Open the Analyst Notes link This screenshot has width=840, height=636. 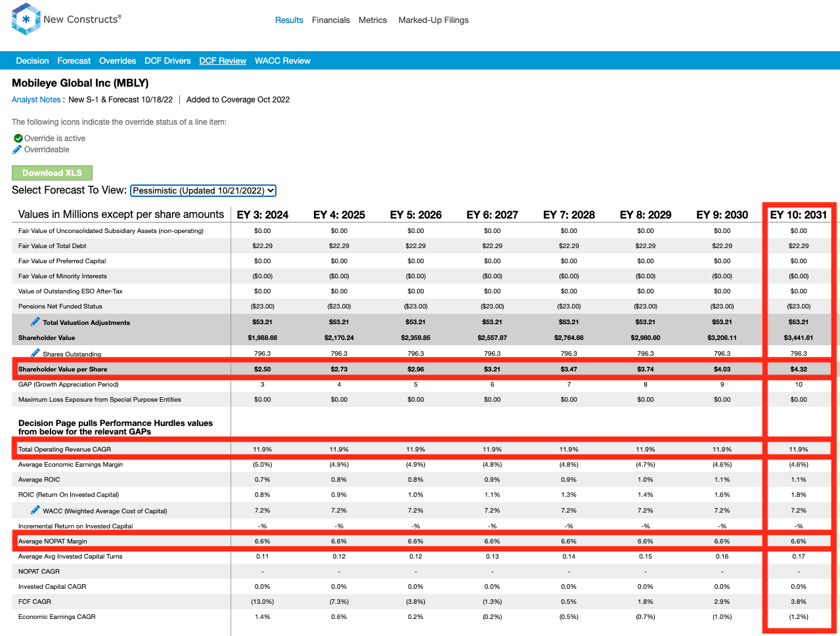(36, 100)
